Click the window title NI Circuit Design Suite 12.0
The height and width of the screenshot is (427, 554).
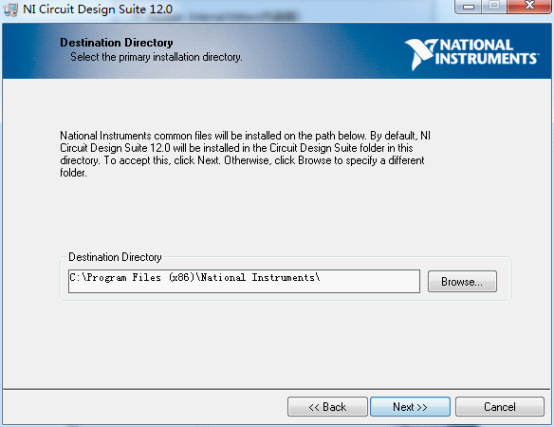pos(98,9)
